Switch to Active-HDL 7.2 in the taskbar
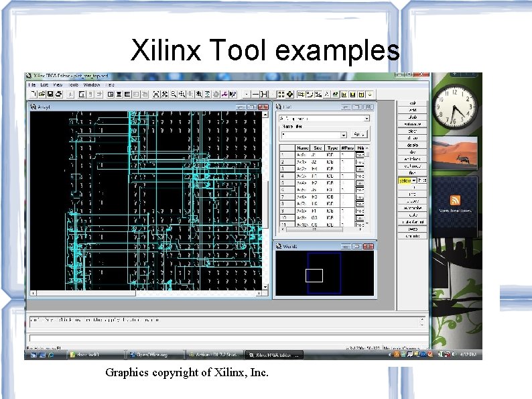 point(214,355)
